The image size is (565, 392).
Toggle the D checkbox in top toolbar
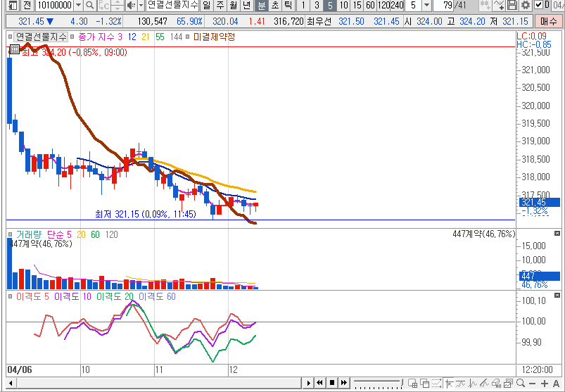(538, 6)
